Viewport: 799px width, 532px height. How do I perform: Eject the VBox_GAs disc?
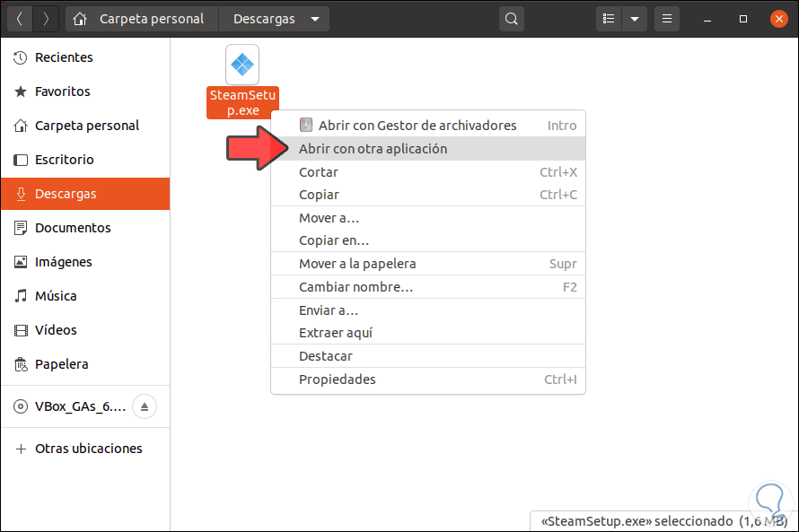(145, 407)
